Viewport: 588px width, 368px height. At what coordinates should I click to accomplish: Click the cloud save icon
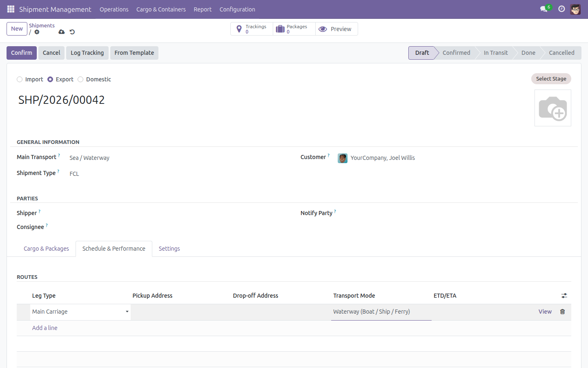[62, 32]
